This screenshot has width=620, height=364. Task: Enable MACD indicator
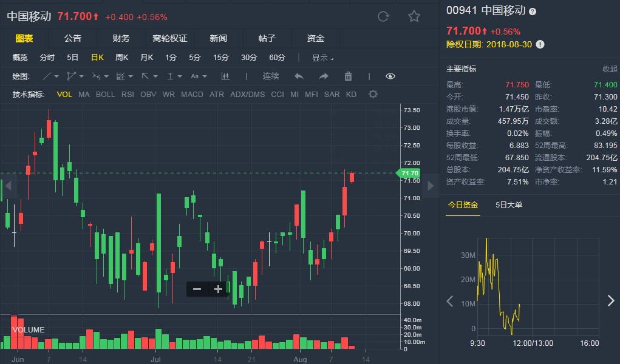(x=192, y=95)
